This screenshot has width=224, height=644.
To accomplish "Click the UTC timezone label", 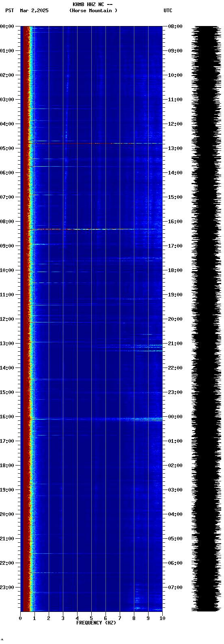I will (168, 11).
